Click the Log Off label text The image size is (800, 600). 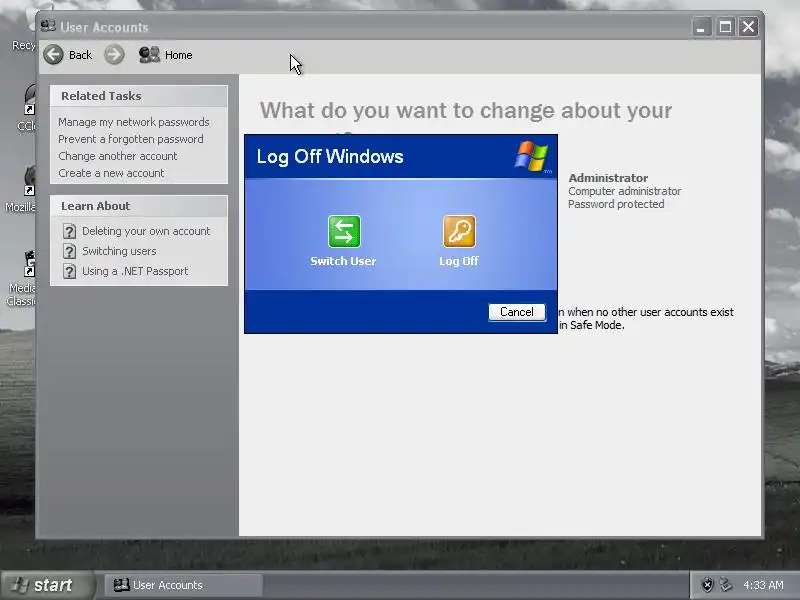[x=459, y=261]
